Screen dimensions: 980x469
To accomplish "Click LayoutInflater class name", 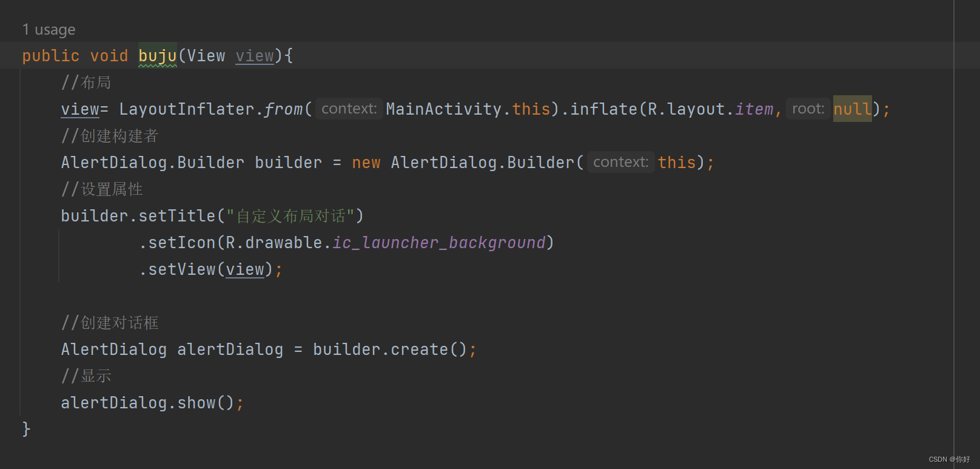I will tap(187, 109).
